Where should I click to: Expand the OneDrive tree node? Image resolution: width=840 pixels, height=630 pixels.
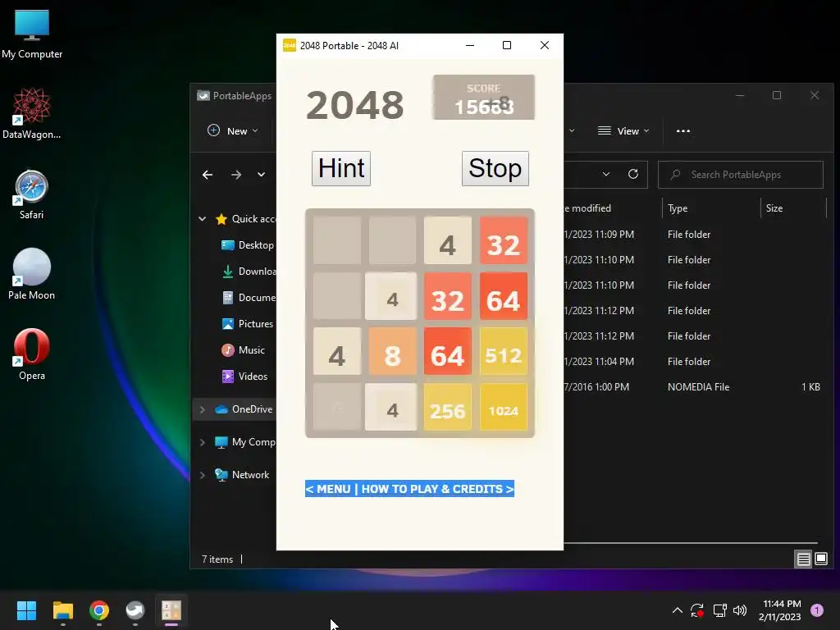(203, 409)
